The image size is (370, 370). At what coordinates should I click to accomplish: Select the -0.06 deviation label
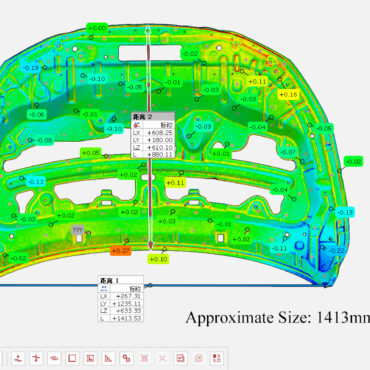[37, 114]
